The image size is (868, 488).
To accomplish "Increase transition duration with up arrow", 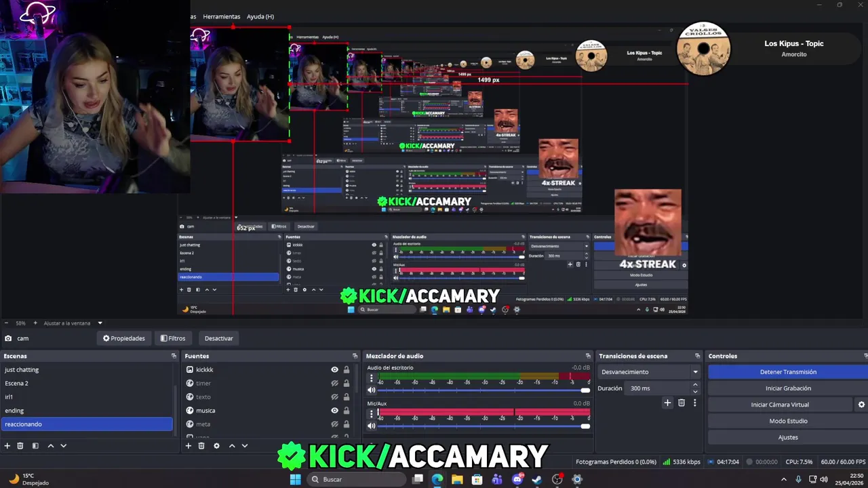I will [695, 385].
